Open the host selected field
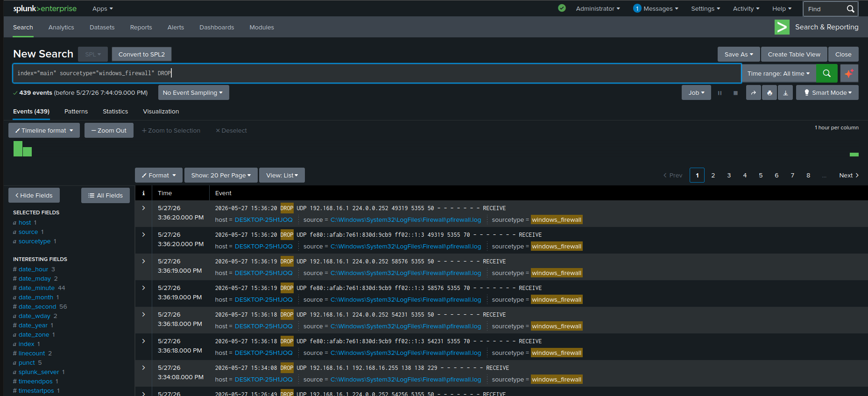This screenshot has width=868, height=396. [x=25, y=222]
